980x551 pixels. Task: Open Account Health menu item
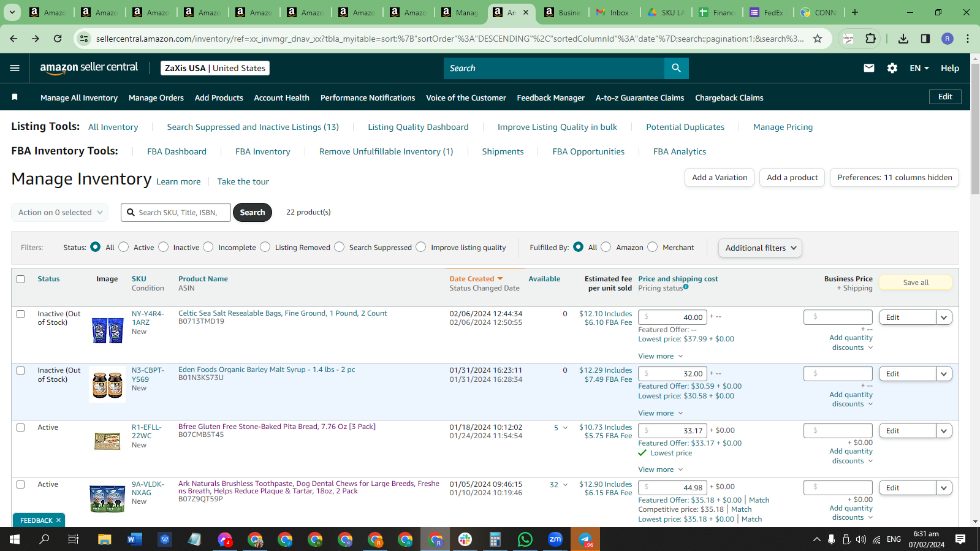pos(282,97)
